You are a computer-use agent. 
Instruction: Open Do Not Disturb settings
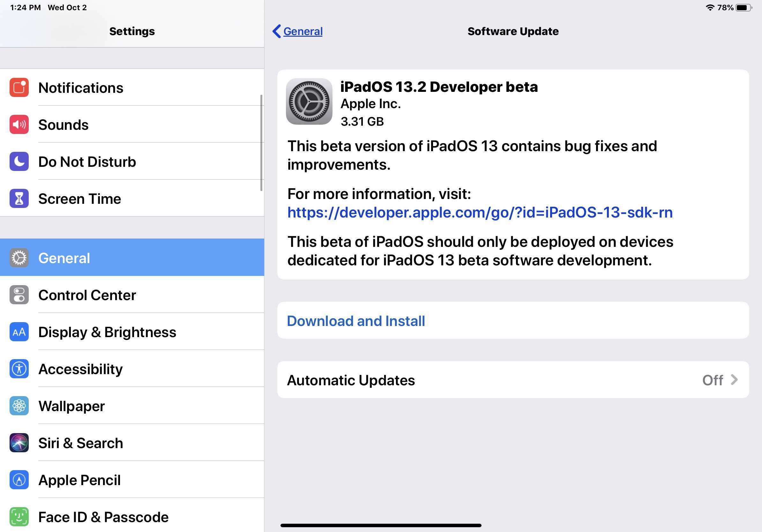(x=132, y=161)
